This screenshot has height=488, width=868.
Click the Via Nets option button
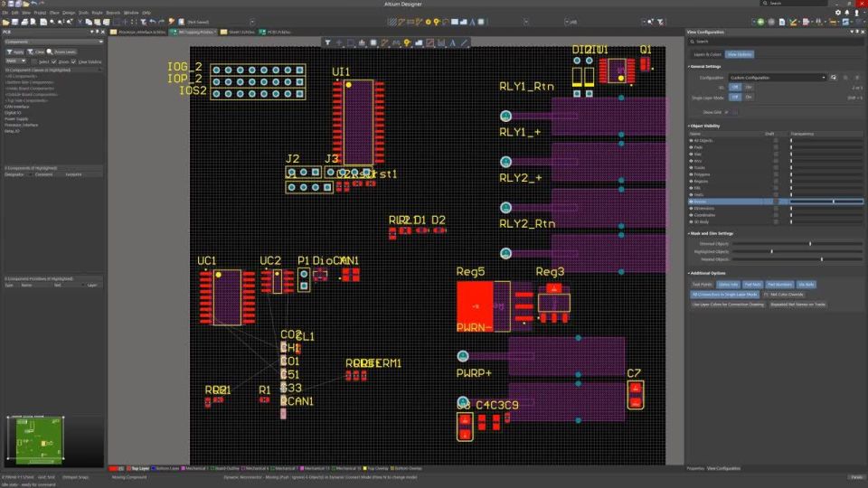[x=806, y=285]
